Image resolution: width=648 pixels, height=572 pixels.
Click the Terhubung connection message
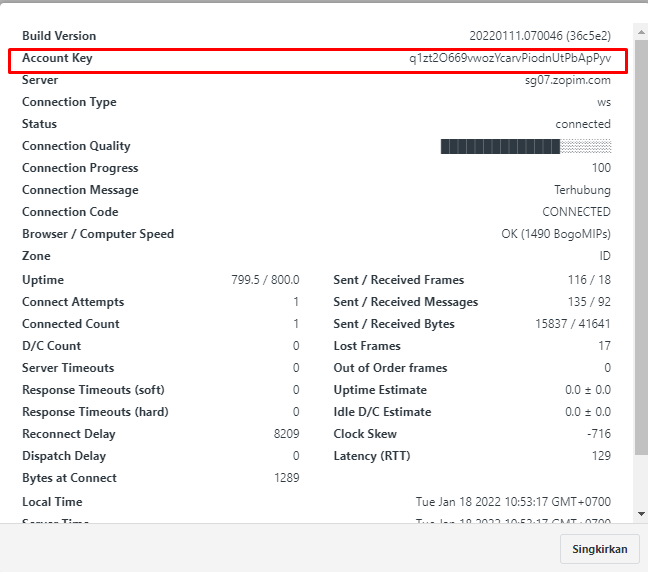(x=582, y=190)
